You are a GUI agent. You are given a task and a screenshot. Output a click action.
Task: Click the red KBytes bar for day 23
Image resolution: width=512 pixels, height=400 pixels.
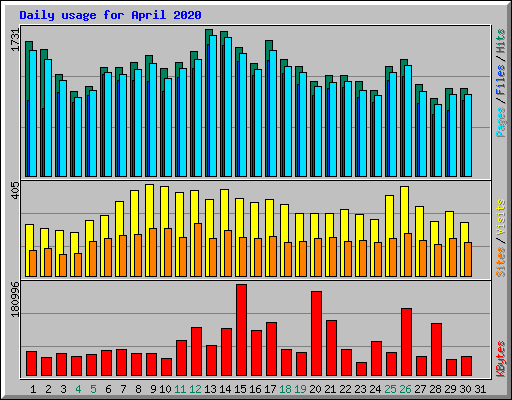click(x=362, y=369)
